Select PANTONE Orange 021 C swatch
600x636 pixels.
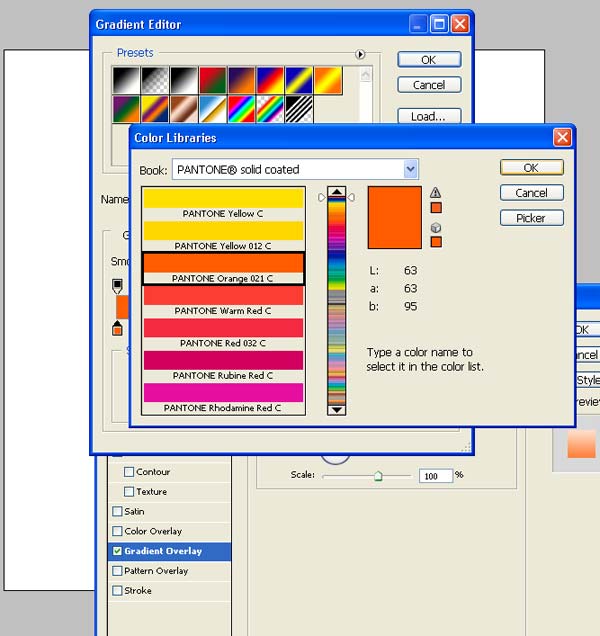pyautogui.click(x=223, y=269)
